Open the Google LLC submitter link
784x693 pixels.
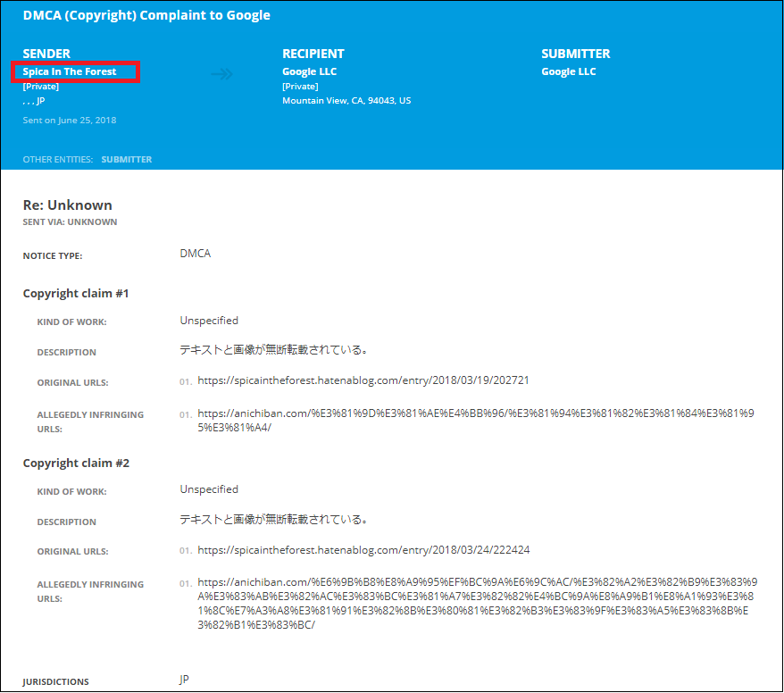(x=569, y=71)
